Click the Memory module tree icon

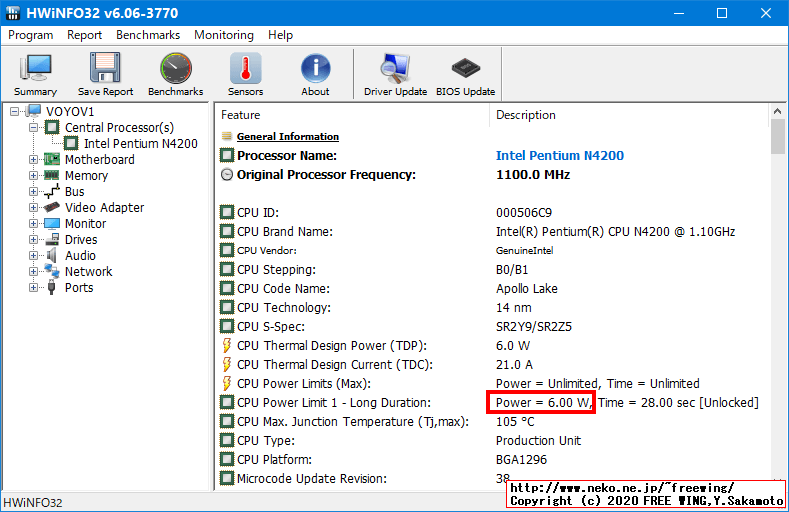[52, 176]
